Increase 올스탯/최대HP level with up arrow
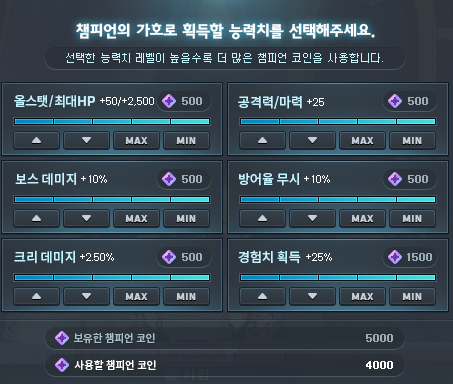453x384 pixels. point(36,140)
